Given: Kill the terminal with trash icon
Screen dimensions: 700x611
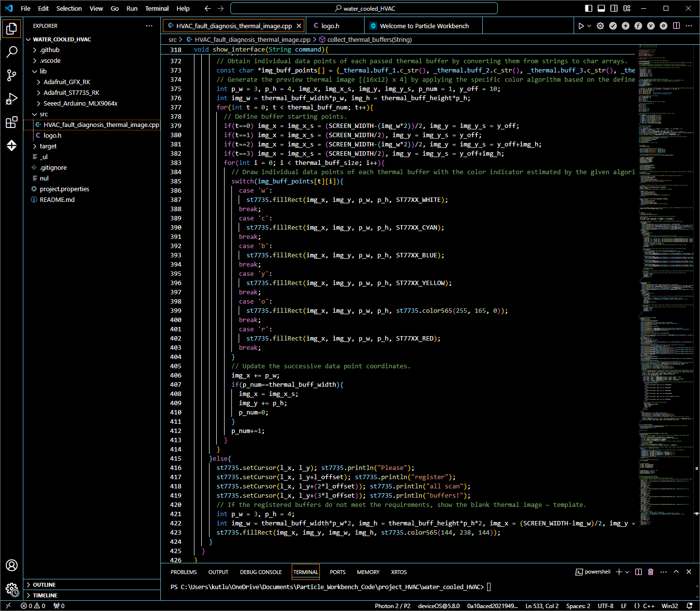Looking at the screenshot, I should point(651,572).
